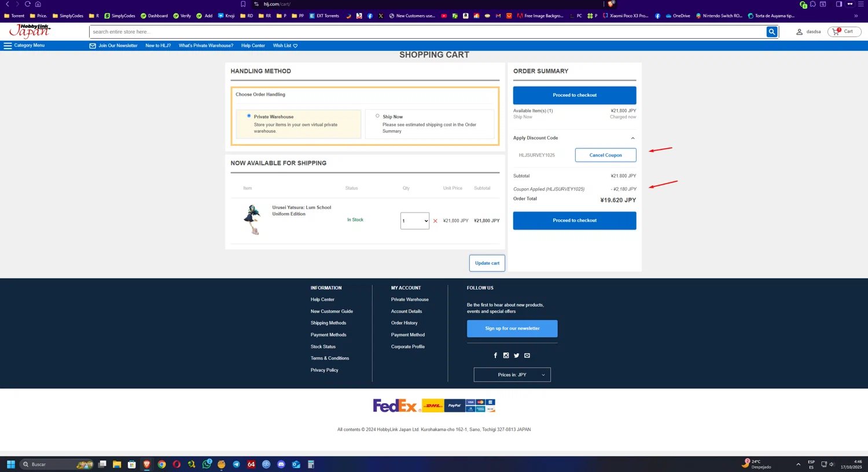
Task: Open WhatsApp from taskbar
Action: 207,464
